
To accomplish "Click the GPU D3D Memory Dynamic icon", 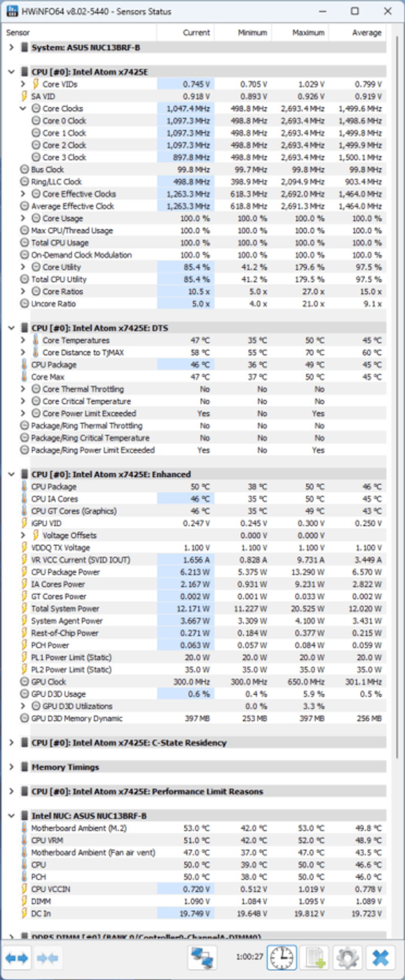I will point(24,718).
